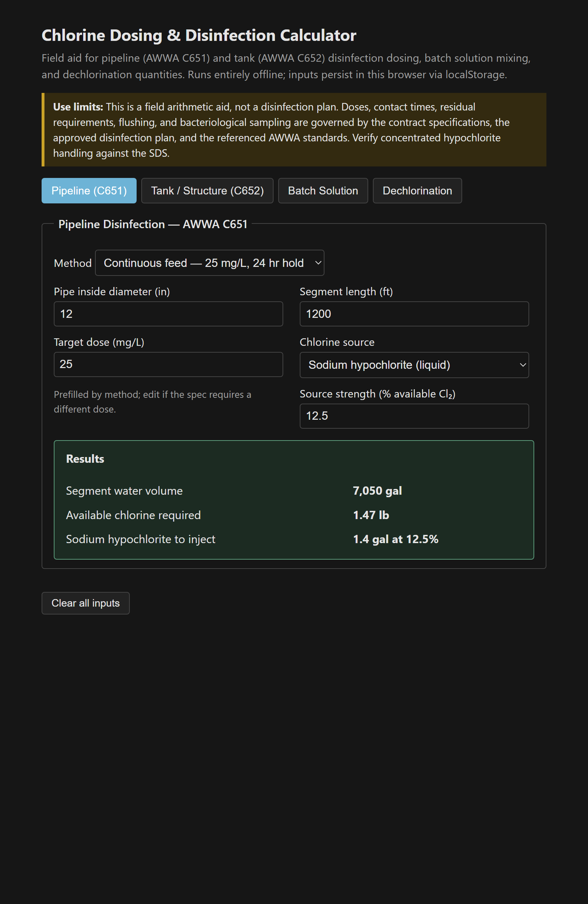The width and height of the screenshot is (588, 904).
Task: Click the 'Target dose (mg/L)' label
Action: (99, 342)
